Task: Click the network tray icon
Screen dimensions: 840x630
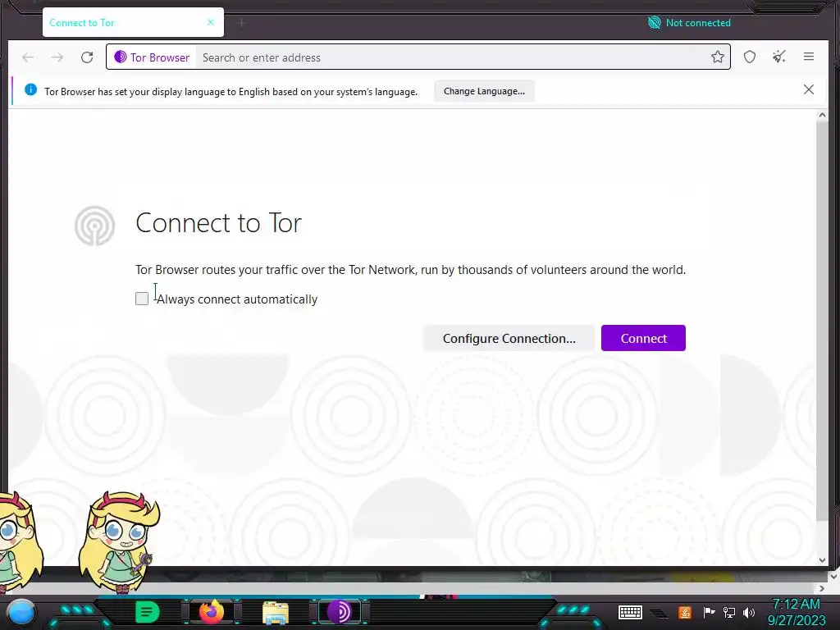Action: pos(728,612)
